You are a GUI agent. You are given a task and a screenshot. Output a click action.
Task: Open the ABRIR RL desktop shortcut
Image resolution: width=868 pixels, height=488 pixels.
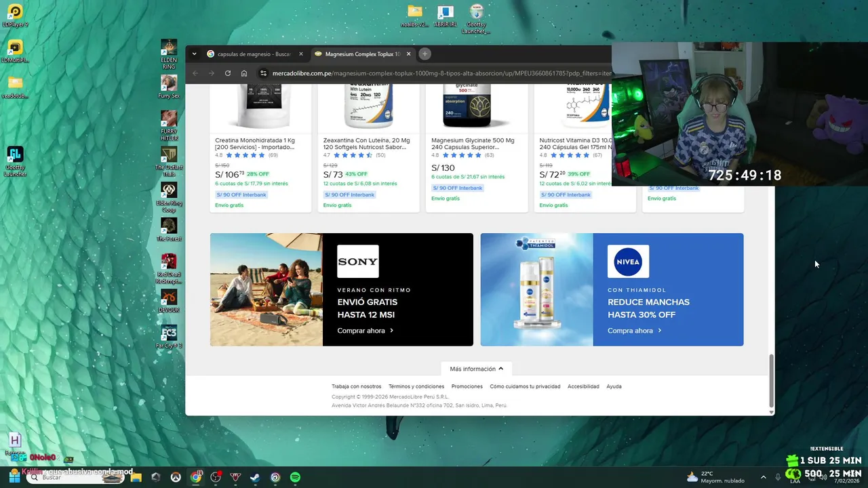pos(445,15)
